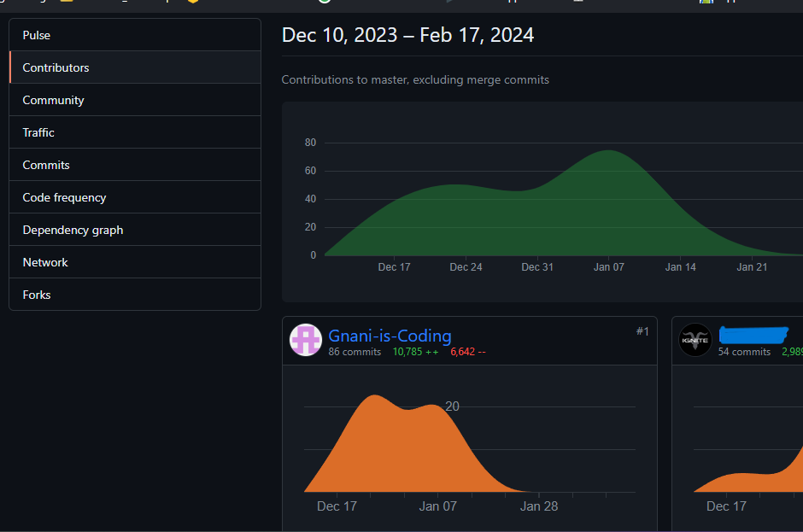Click the #1 rank marker on the contributor card
This screenshot has height=532, width=803.
point(642,331)
